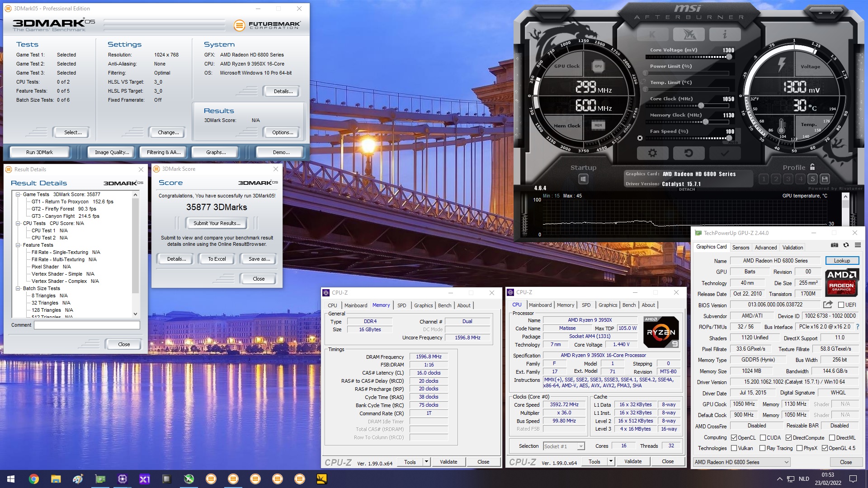Toggle OpenCL checkbox in GPU-Z
Screen dimensions: 868x488
pos(734,438)
